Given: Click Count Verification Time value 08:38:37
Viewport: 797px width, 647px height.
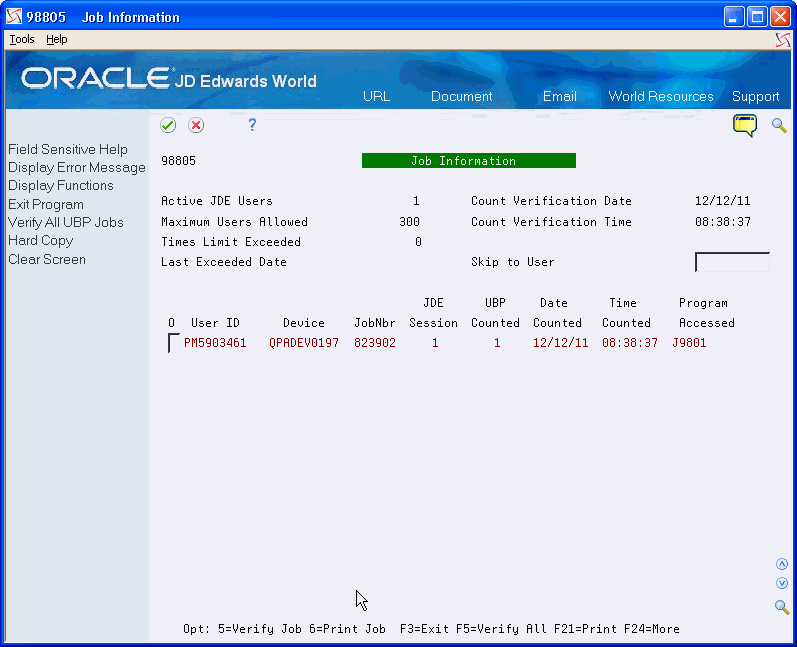Looking at the screenshot, I should click(722, 222).
